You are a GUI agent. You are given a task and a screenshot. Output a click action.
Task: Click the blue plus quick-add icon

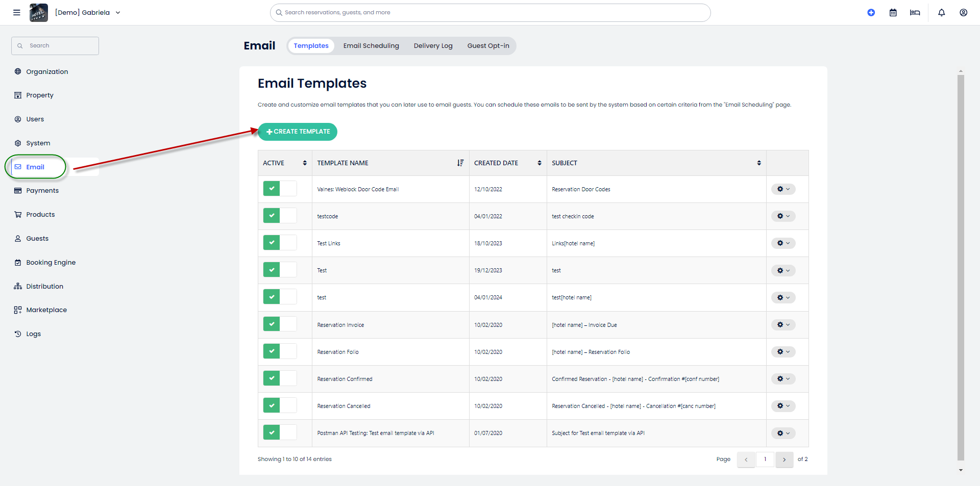(871, 13)
